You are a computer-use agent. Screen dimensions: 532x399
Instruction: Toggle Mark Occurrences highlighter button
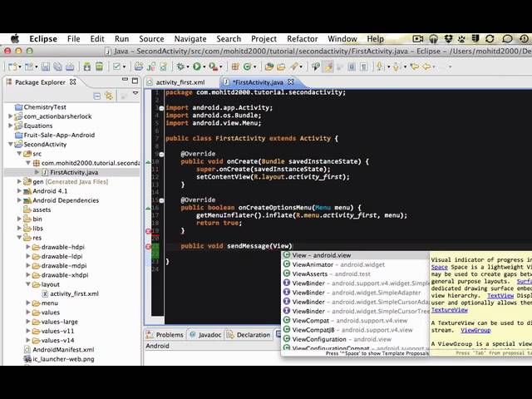tap(328, 66)
